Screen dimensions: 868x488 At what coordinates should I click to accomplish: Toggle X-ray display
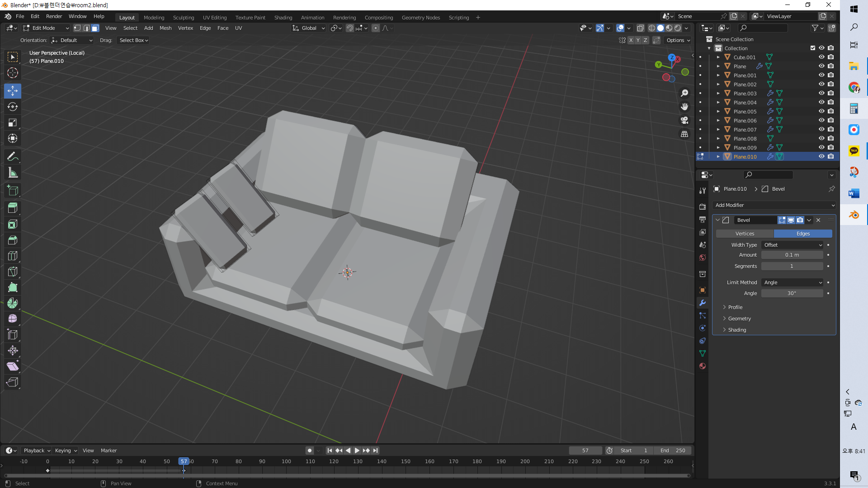(x=640, y=28)
